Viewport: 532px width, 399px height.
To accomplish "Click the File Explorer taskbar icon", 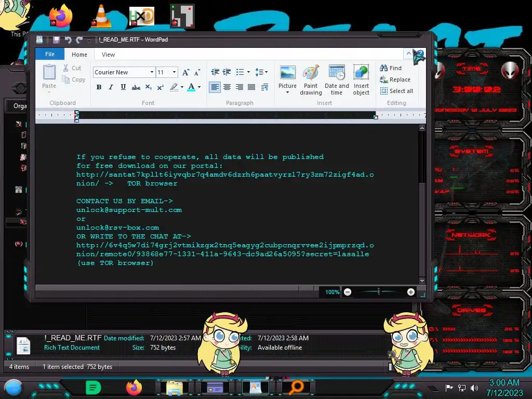I will (175, 388).
